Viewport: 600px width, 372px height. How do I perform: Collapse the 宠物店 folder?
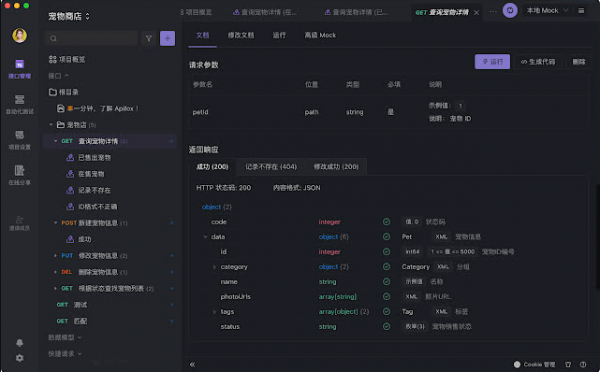pyautogui.click(x=51, y=125)
